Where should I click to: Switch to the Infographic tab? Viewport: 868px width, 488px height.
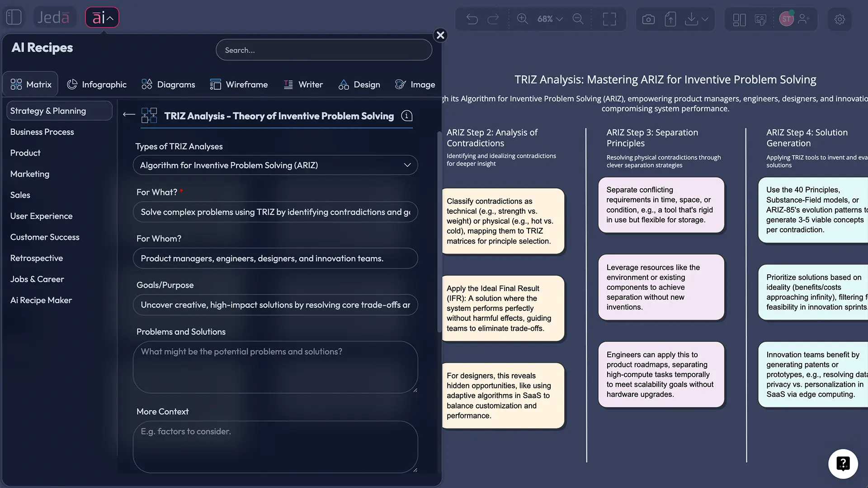tap(97, 84)
